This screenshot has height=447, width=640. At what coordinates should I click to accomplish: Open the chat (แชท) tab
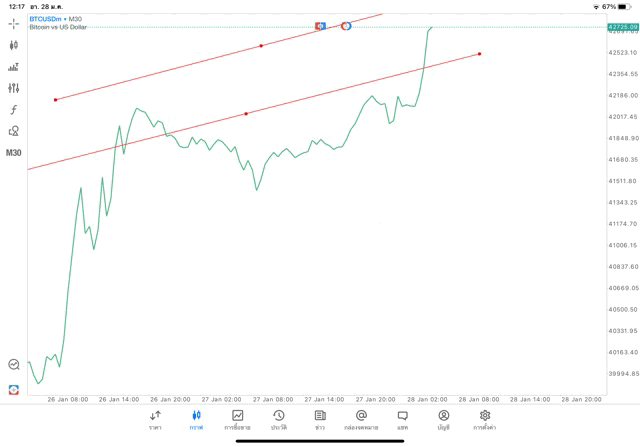pyautogui.click(x=402, y=419)
